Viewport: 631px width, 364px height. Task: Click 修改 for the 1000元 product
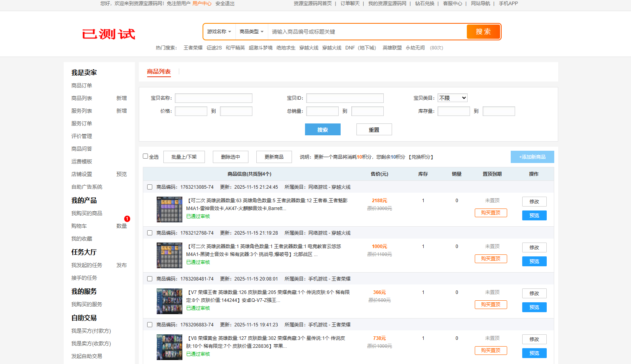coord(534,247)
